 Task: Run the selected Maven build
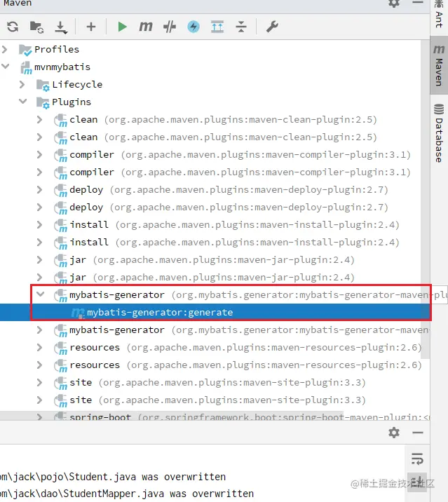pos(122,27)
